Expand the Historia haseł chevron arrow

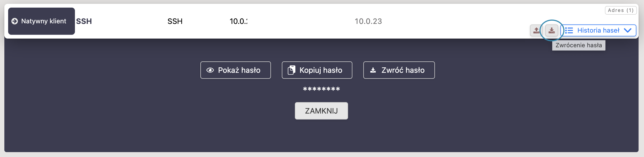pos(628,30)
